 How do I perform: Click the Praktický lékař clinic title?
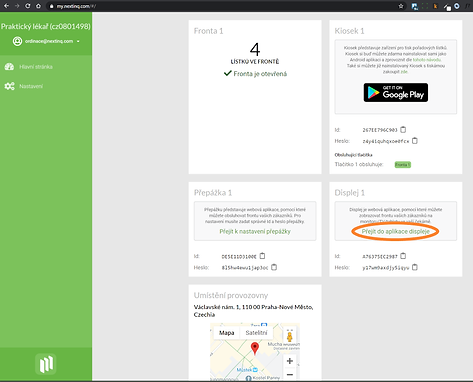pyautogui.click(x=46, y=26)
